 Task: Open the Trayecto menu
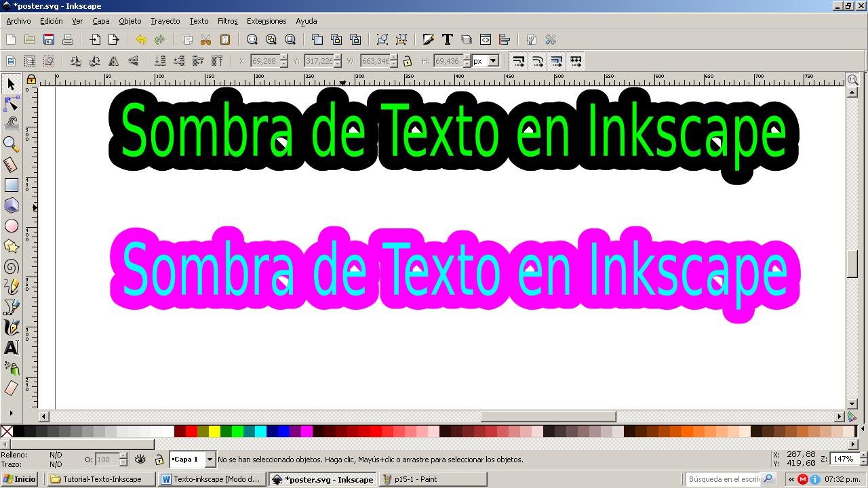[165, 21]
